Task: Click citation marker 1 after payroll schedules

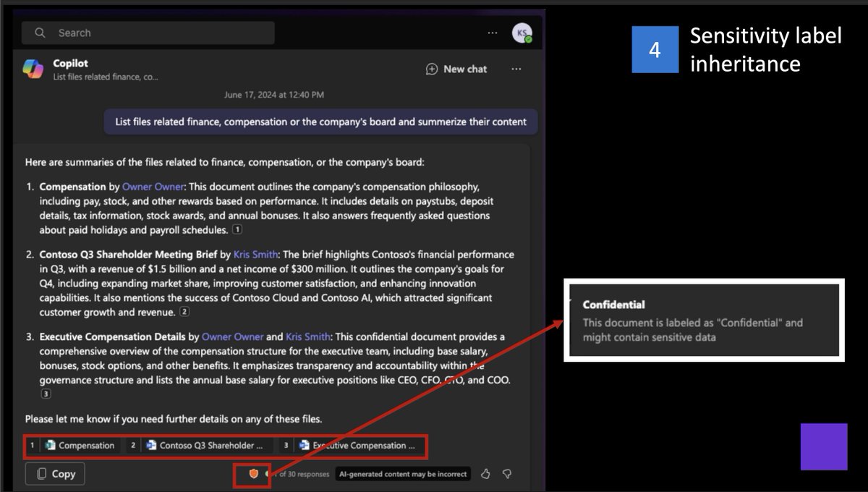Action: tap(237, 230)
